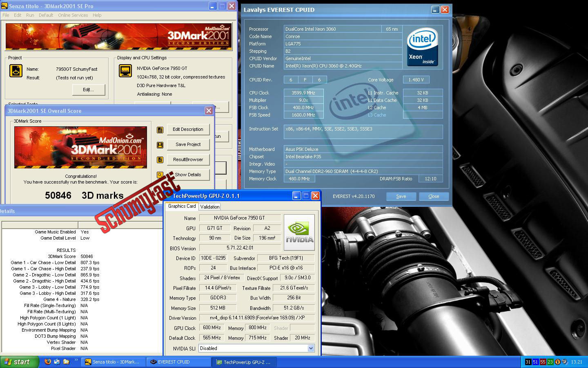Click the 3DMark2001 banner in main window
This screenshot has width=588, height=368.
click(118, 37)
